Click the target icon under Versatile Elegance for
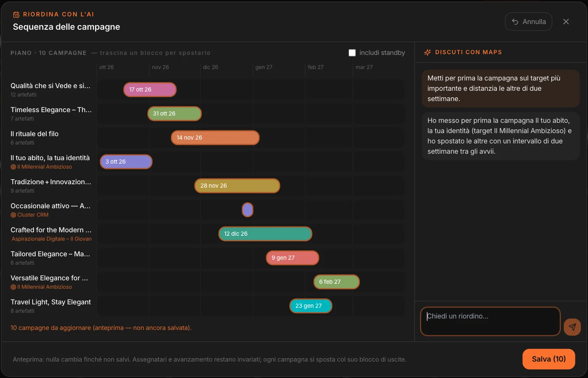Image resolution: width=588 pixels, height=378 pixels. click(x=13, y=287)
